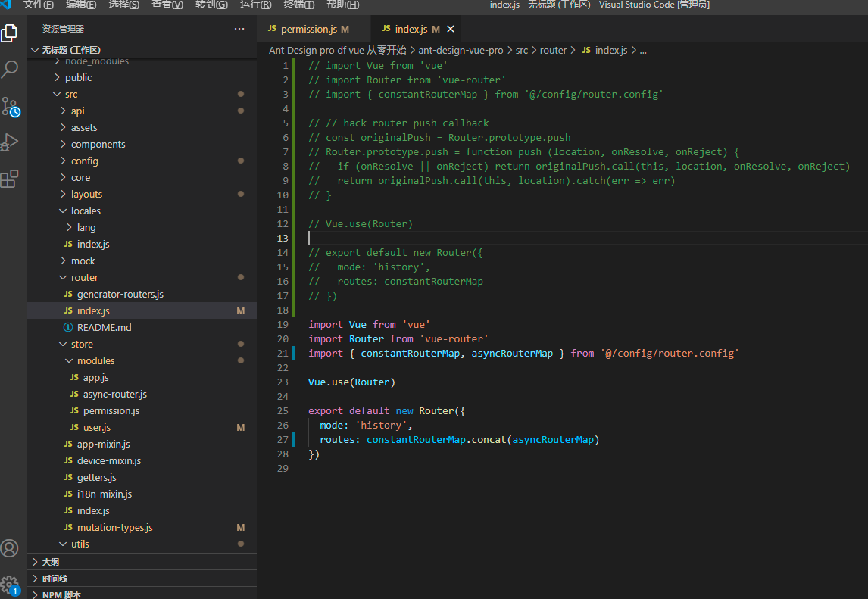This screenshot has height=599, width=868.
Task: Place cursor on line 13 in editor
Action: [454, 238]
